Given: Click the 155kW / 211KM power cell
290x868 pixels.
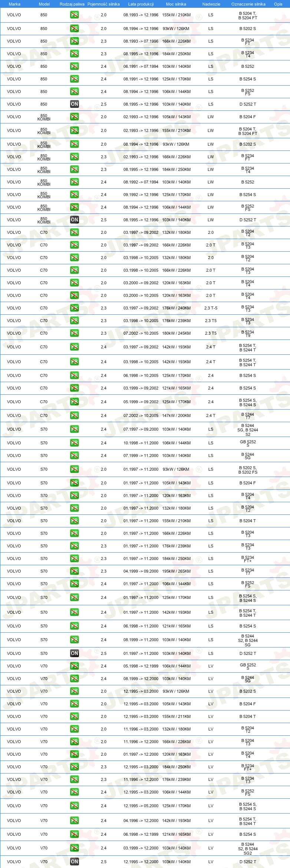Looking at the screenshot, I should pos(176,716).
